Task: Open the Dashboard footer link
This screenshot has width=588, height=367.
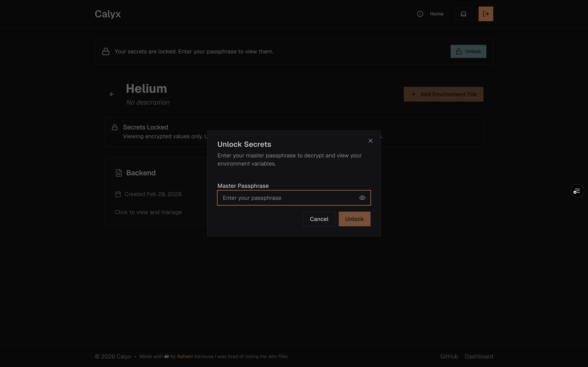Action: (x=479, y=356)
